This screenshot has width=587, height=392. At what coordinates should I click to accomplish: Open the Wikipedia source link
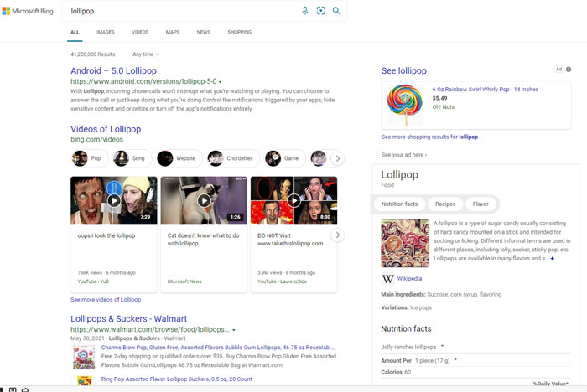pos(409,279)
